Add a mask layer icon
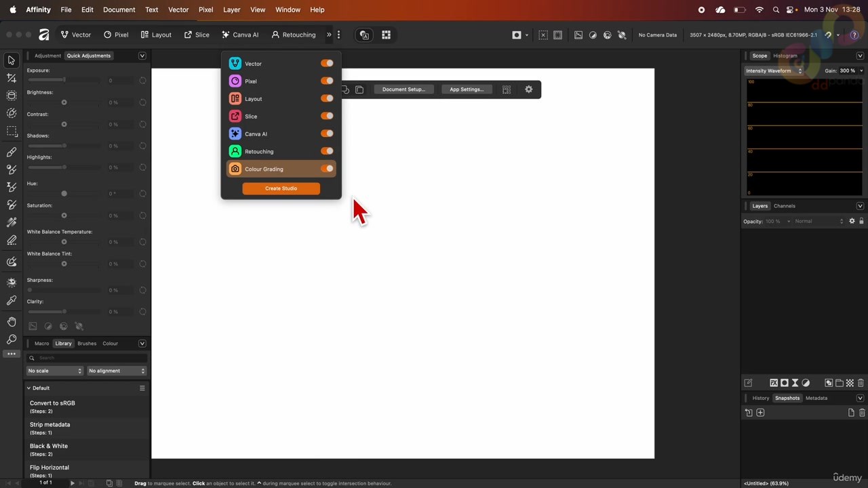Image resolution: width=868 pixels, height=488 pixels. [x=785, y=383]
